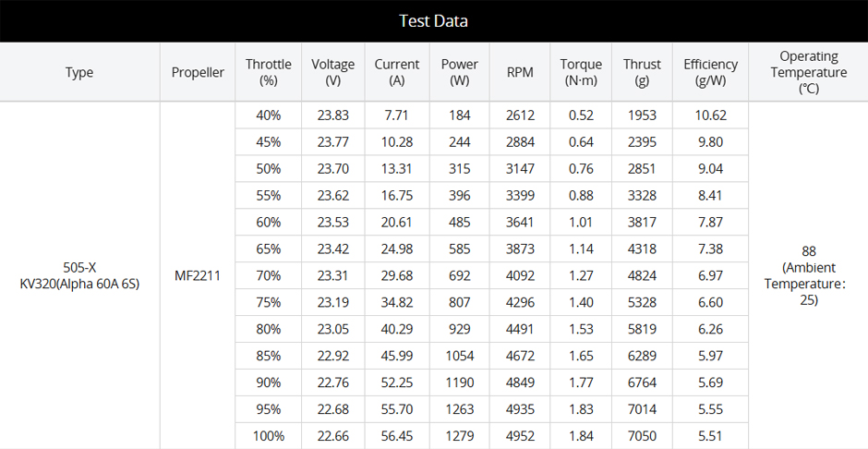Click the Test Data title bar

tap(433, 20)
